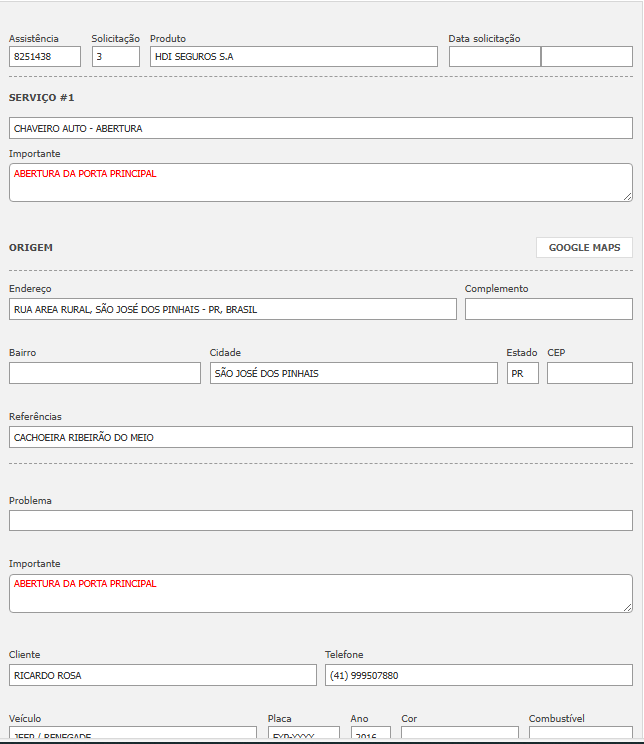Select the Solicitação input field
This screenshot has width=644, height=744.
[116, 57]
